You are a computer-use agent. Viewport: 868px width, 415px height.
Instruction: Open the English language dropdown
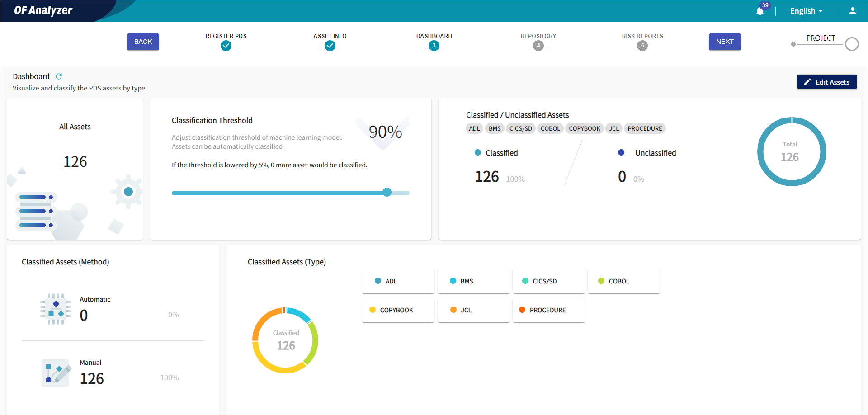pyautogui.click(x=806, y=11)
